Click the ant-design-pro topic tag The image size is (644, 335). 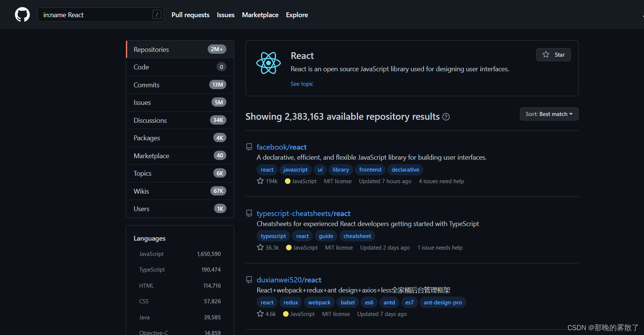443,303
